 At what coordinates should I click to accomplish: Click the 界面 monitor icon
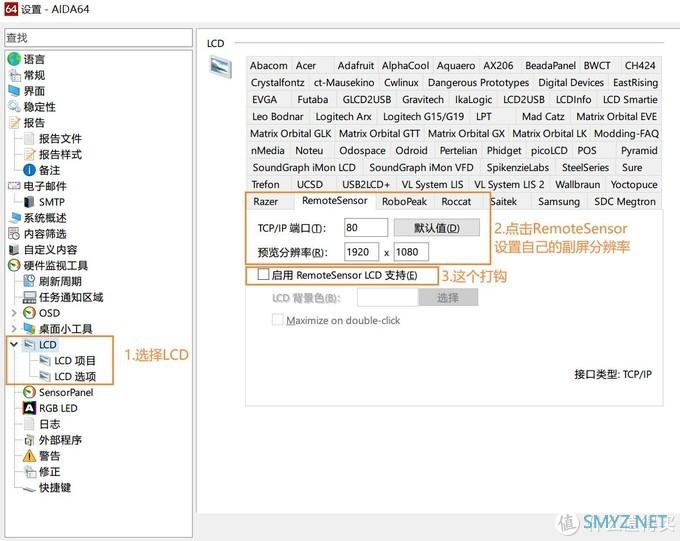14,91
